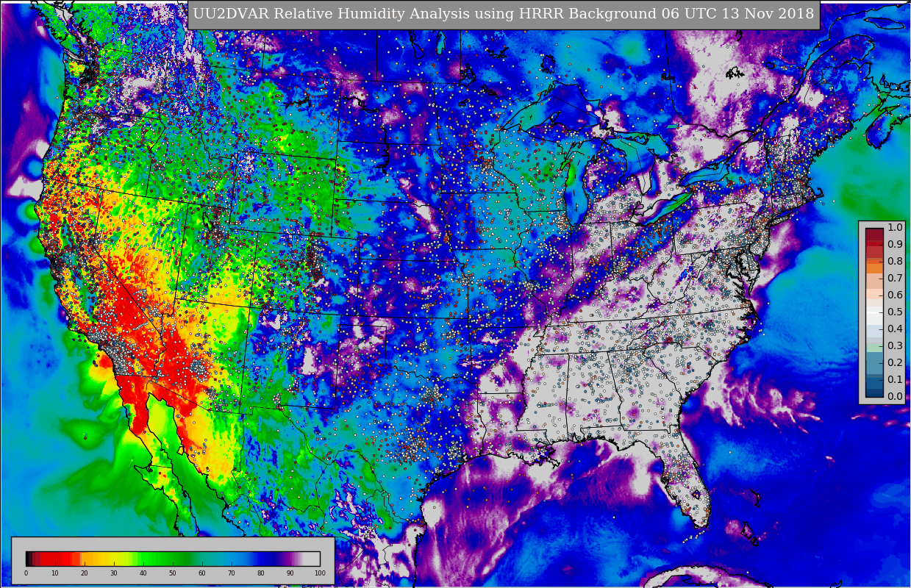
Task: Click the 0.8 label on right colorbar
Action: click(x=895, y=261)
